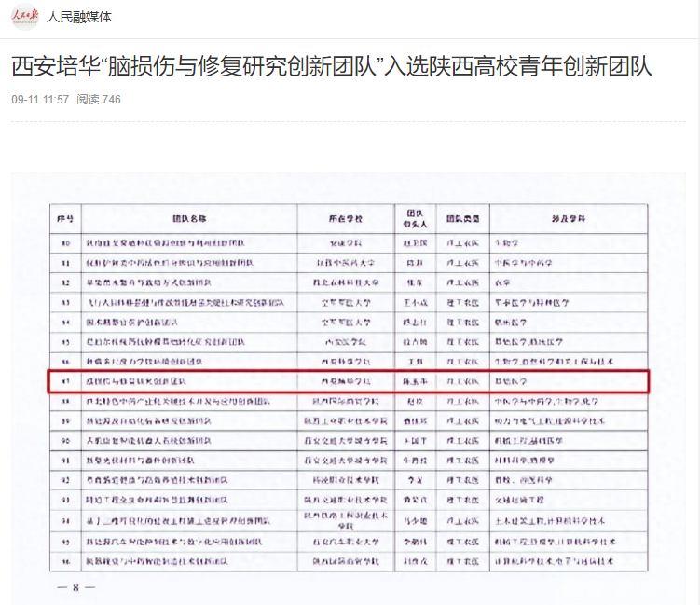Click the 团队带头人 column header
This screenshot has width=700, height=605.
pos(412,219)
